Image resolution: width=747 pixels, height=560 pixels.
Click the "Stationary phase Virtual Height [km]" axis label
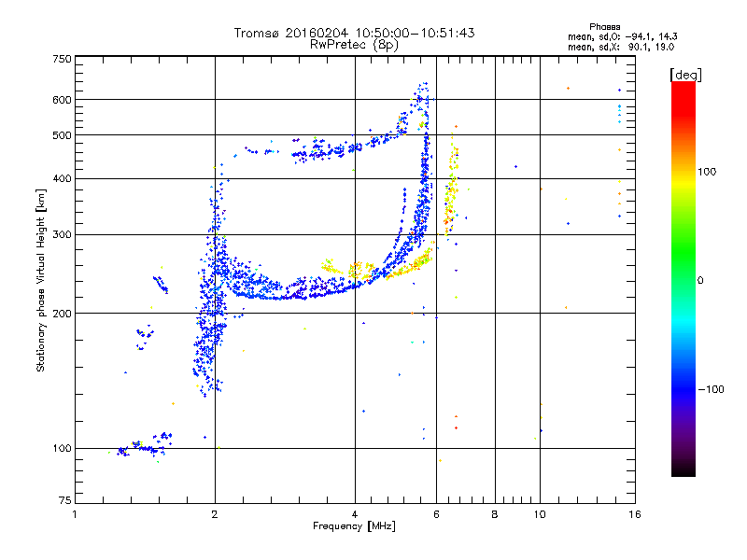(40, 280)
